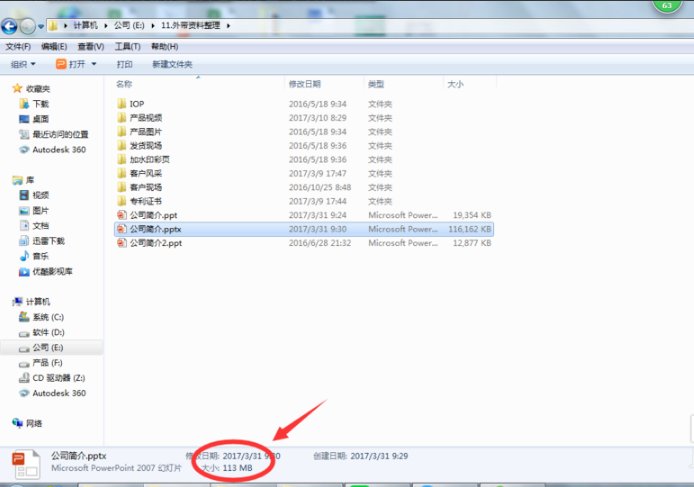694x487 pixels.
Task: Click the 2016/6/28 21:32 date cell
Action: pos(320,243)
